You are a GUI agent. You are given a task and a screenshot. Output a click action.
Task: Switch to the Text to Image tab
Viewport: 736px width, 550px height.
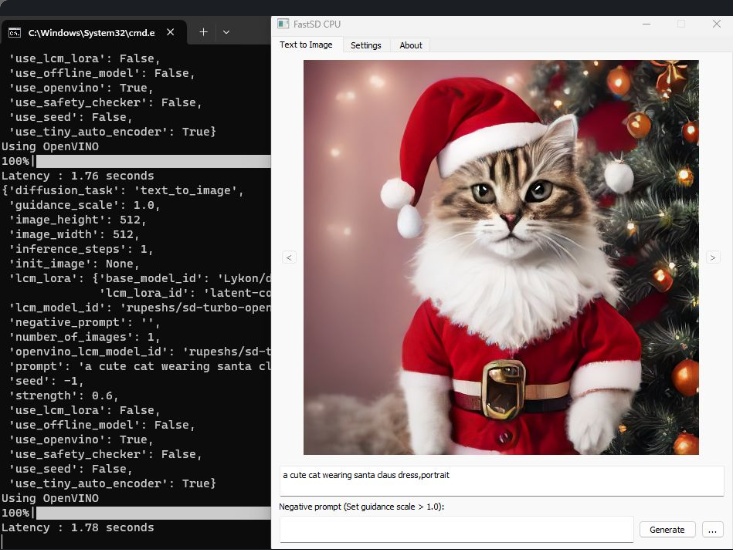click(x=306, y=45)
